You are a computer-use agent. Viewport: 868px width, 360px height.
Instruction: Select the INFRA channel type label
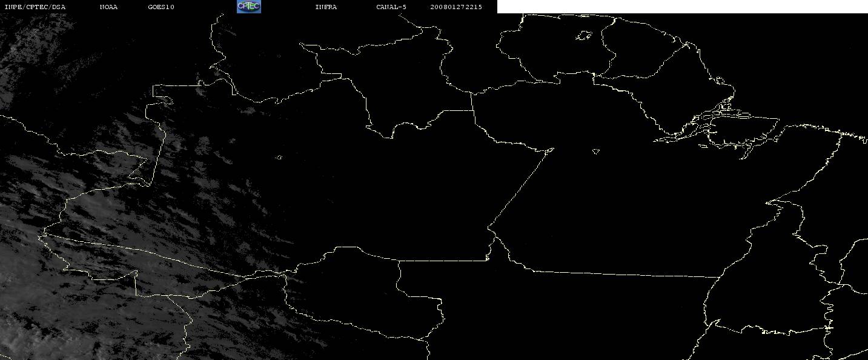click(x=326, y=7)
